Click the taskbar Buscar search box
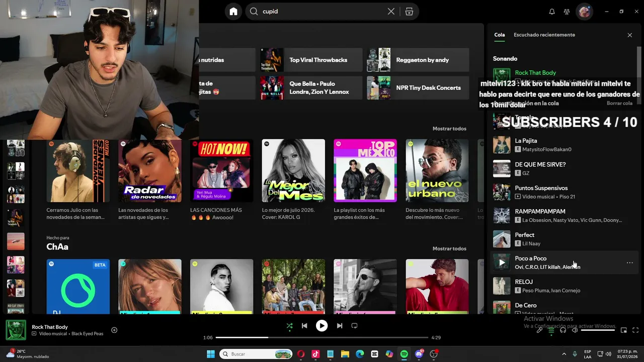Viewport: 644px width, 362px height. point(256,354)
